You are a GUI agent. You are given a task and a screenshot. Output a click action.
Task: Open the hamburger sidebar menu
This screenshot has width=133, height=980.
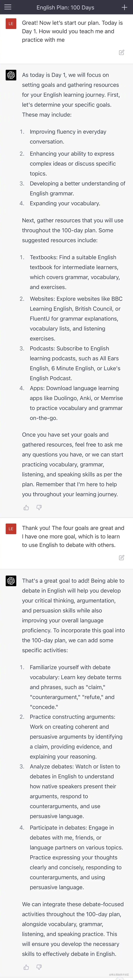pyautogui.click(x=8, y=7)
